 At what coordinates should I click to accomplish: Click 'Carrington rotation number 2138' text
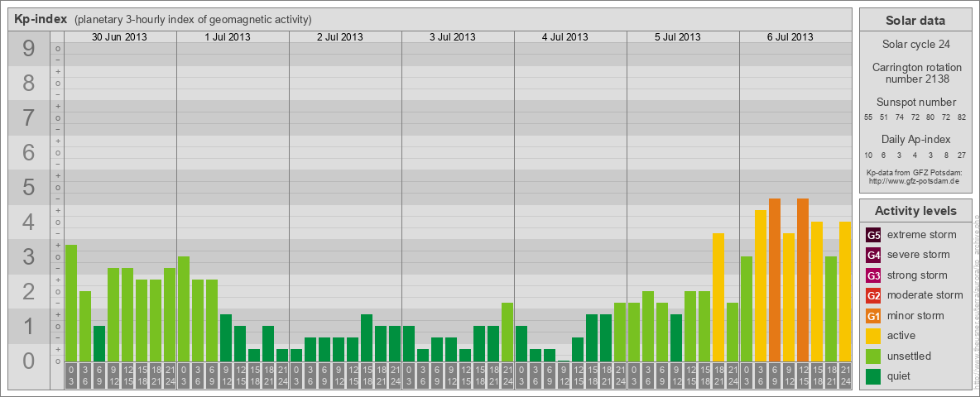[917, 73]
